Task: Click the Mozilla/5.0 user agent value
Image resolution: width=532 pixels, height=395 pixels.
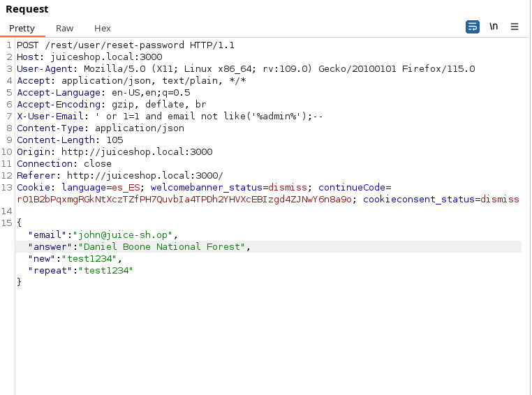Action: coord(279,69)
